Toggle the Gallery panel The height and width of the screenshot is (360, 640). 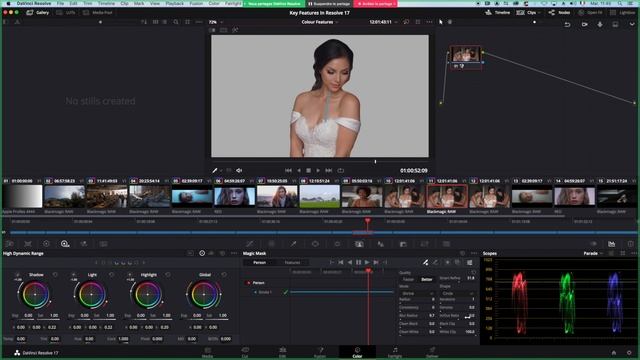point(38,13)
